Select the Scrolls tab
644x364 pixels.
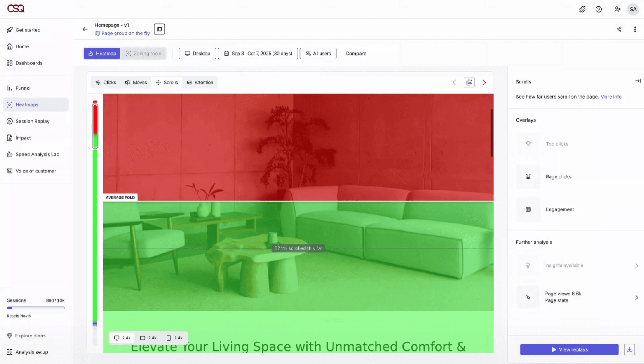point(167,83)
